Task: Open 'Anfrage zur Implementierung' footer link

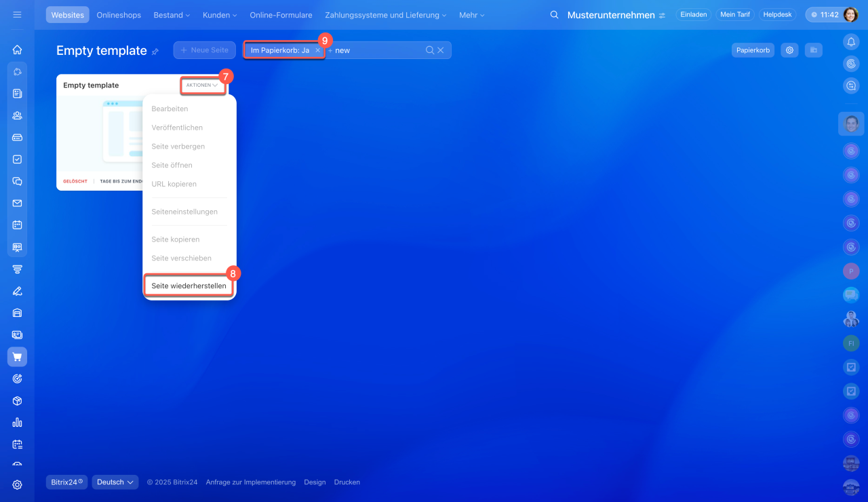Action: (x=251, y=482)
